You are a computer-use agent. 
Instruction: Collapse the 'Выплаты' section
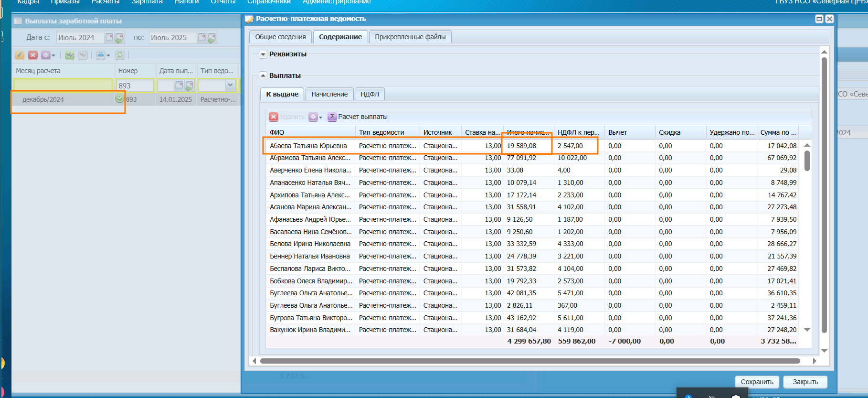[263, 75]
